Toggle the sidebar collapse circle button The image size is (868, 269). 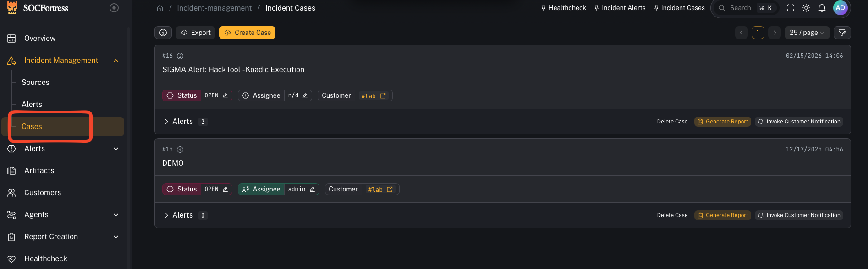tap(114, 8)
